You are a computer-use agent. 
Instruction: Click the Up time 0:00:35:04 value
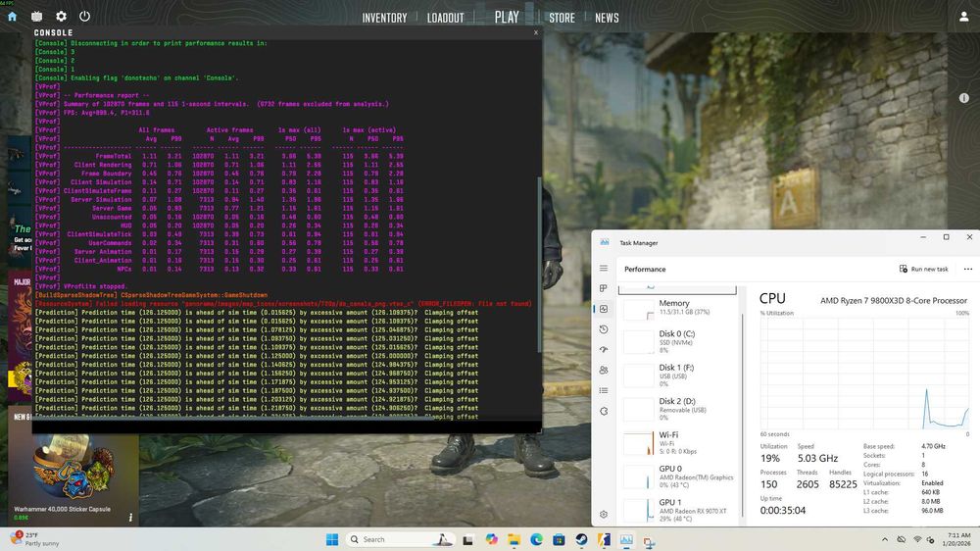tap(782, 511)
